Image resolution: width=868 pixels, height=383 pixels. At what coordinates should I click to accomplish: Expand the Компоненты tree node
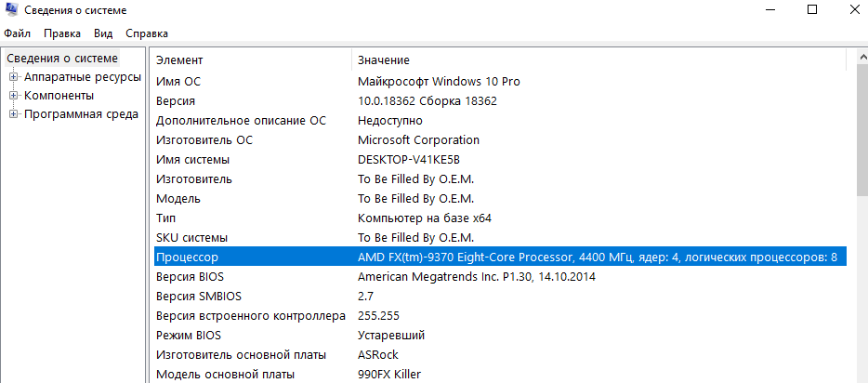coord(14,96)
